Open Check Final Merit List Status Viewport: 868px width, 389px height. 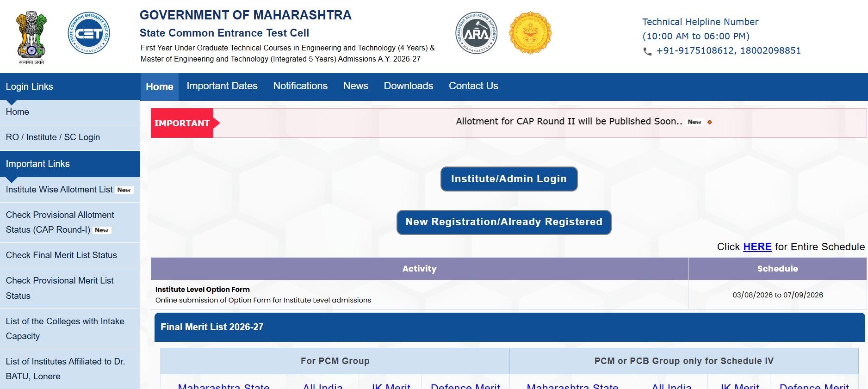(70, 255)
